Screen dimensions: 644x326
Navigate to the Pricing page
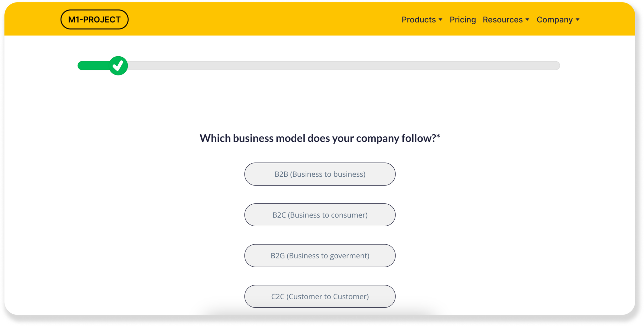tap(463, 19)
